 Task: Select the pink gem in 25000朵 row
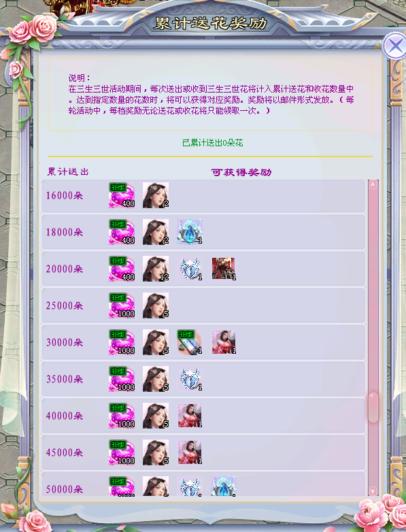(122, 305)
